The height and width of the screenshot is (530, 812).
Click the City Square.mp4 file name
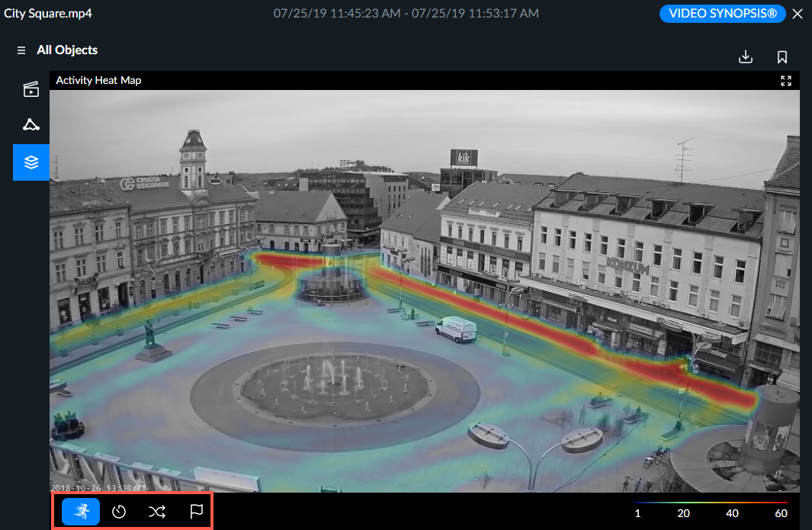coord(47,14)
